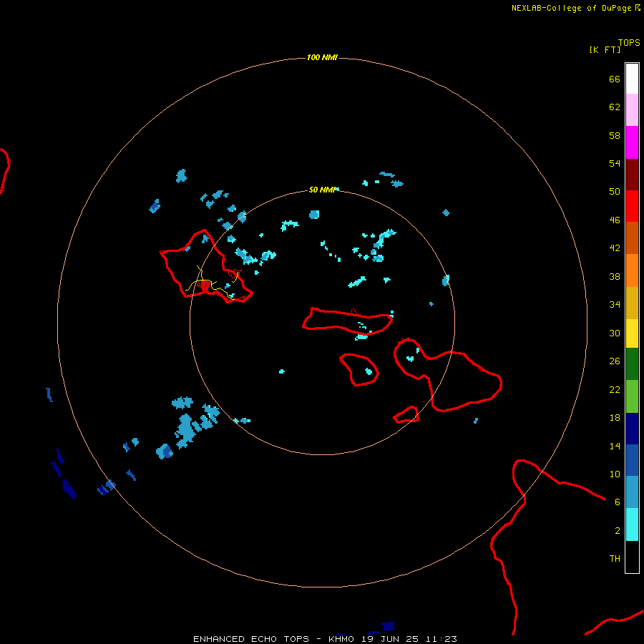
Task: Click the NEXLAB-College of DuPage label
Action: (571, 8)
